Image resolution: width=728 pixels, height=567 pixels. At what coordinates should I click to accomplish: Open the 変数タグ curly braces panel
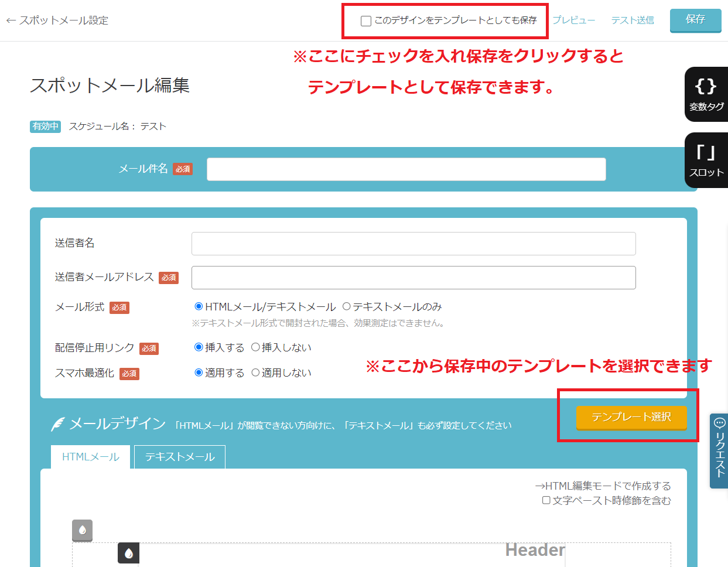(x=706, y=94)
